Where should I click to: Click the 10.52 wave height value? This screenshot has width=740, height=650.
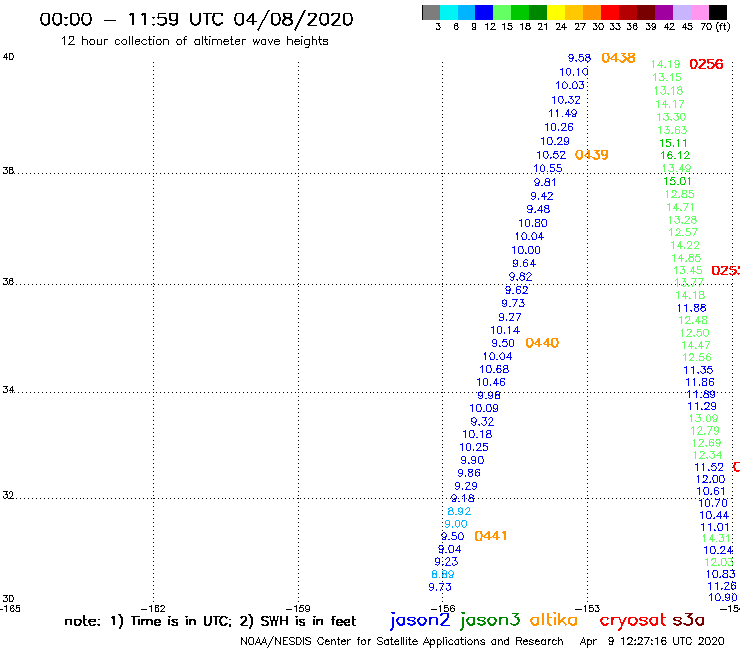coord(551,155)
